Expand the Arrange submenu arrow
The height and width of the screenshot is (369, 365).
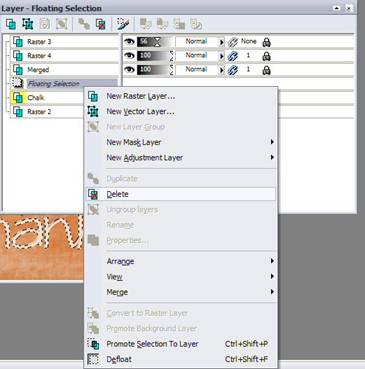(x=272, y=261)
